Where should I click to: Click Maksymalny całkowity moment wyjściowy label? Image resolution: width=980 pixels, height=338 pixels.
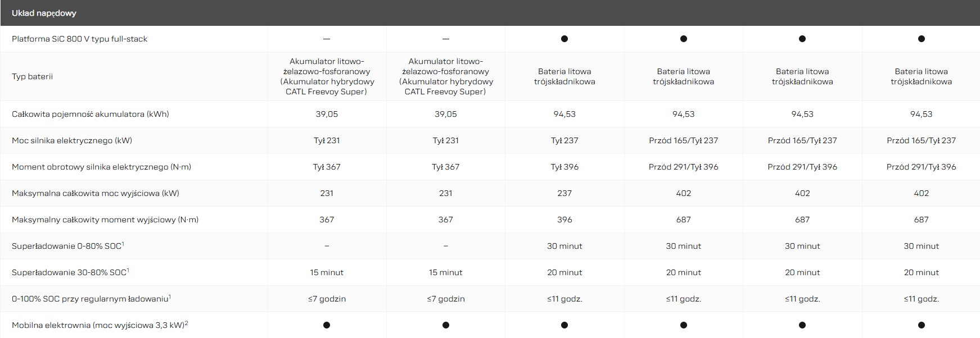pyautogui.click(x=105, y=220)
